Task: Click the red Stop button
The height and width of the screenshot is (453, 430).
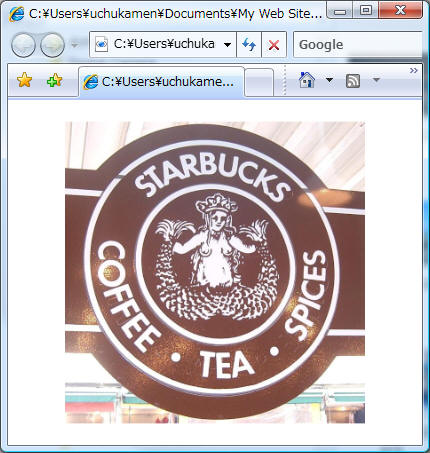Action: (x=274, y=45)
